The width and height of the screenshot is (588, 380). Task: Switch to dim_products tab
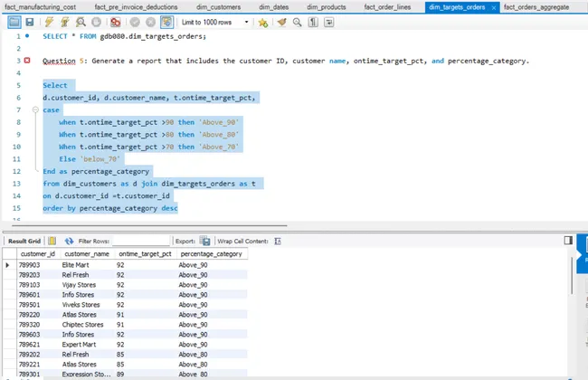(x=327, y=6)
